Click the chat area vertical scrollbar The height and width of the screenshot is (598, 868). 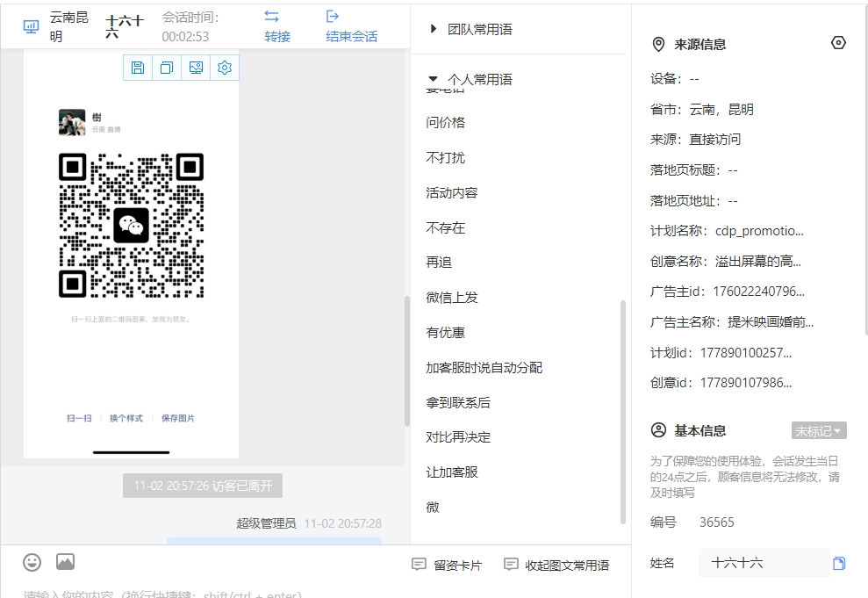tap(407, 361)
